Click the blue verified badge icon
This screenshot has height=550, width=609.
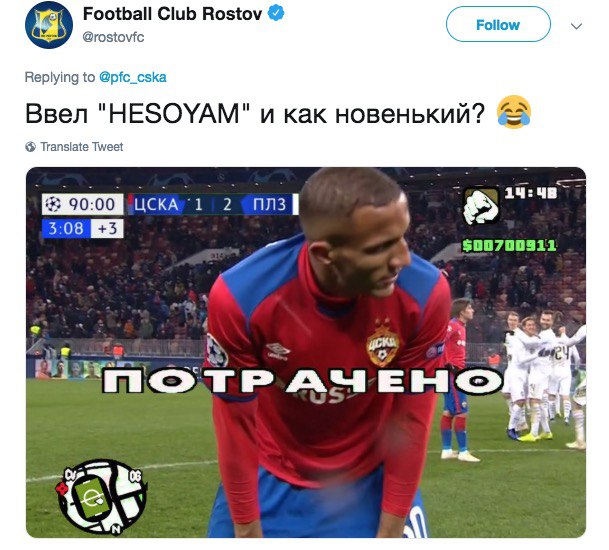point(276,14)
